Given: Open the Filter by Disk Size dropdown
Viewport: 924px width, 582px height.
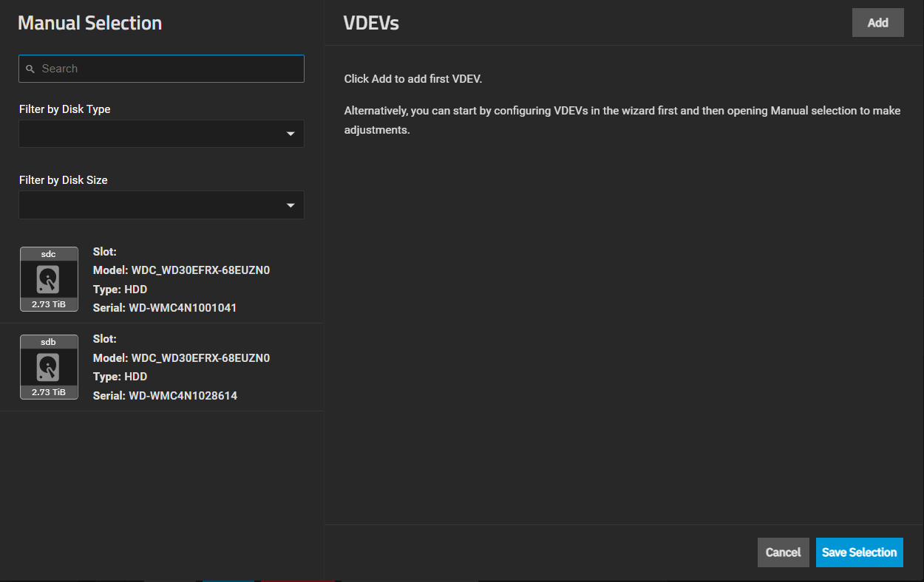Looking at the screenshot, I should (x=161, y=205).
